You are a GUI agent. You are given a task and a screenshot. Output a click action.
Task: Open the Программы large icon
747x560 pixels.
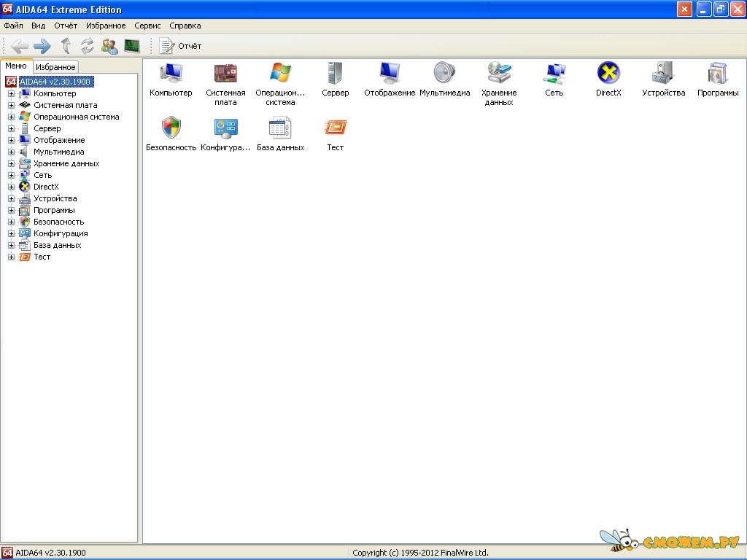(718, 73)
